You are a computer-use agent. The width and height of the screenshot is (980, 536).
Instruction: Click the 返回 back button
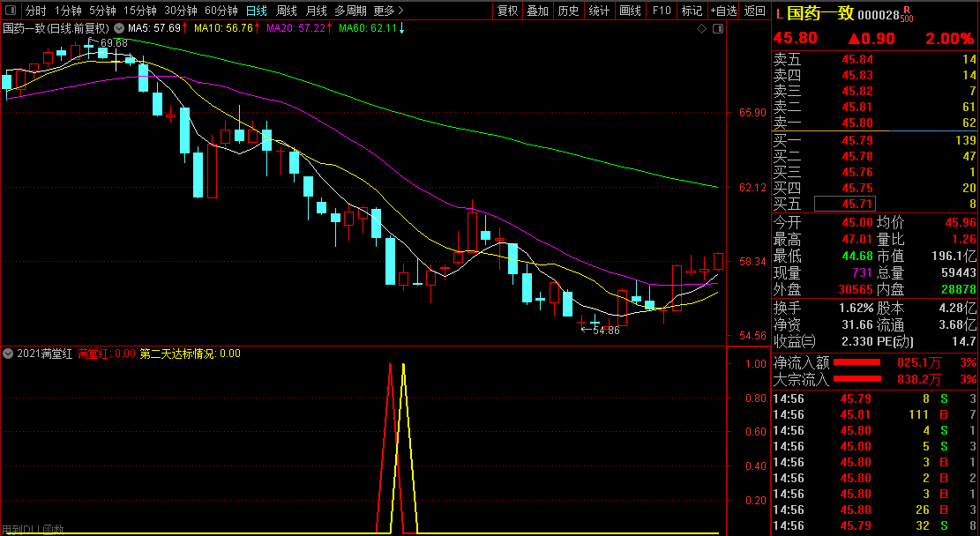tap(756, 11)
